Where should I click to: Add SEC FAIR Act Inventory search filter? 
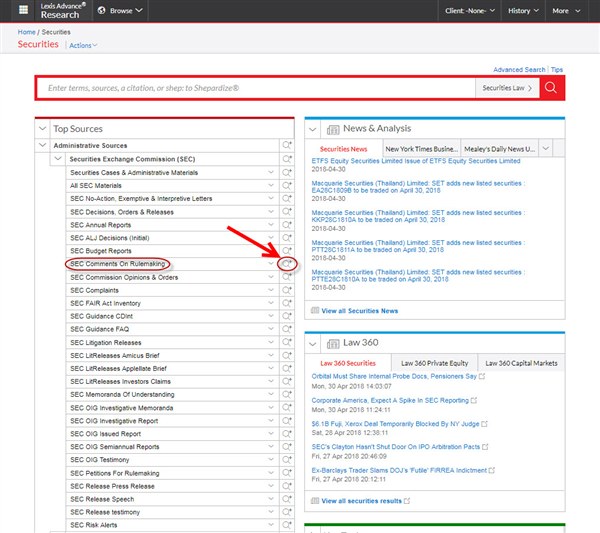(287, 303)
